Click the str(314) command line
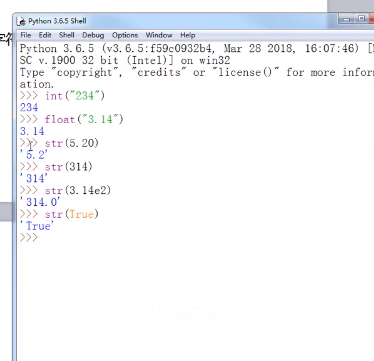This screenshot has width=374, height=361. point(56,167)
